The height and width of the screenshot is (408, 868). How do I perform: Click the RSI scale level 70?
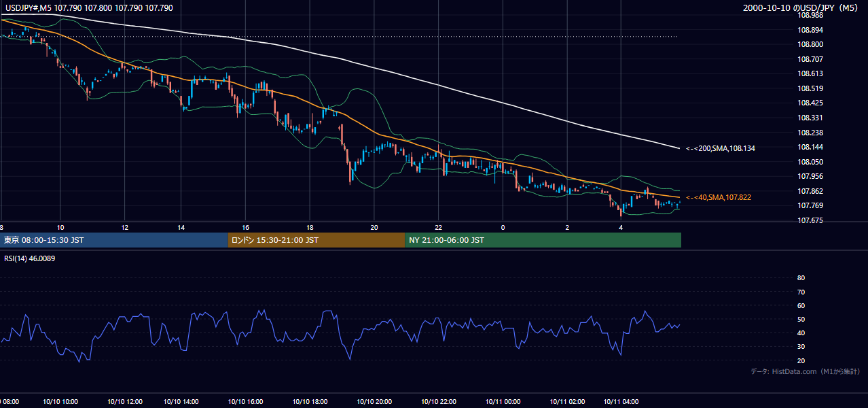pos(801,292)
